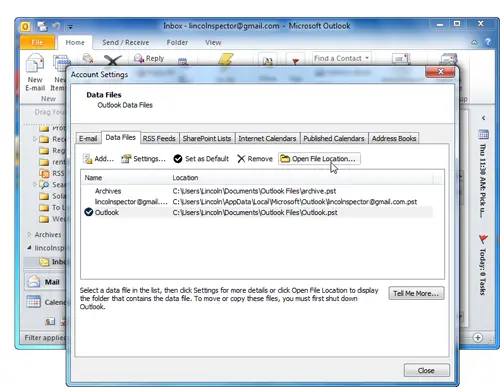Screen dimensions: 500x387
Task: Open the RSS folder in navigation pane
Action: (x=53, y=173)
